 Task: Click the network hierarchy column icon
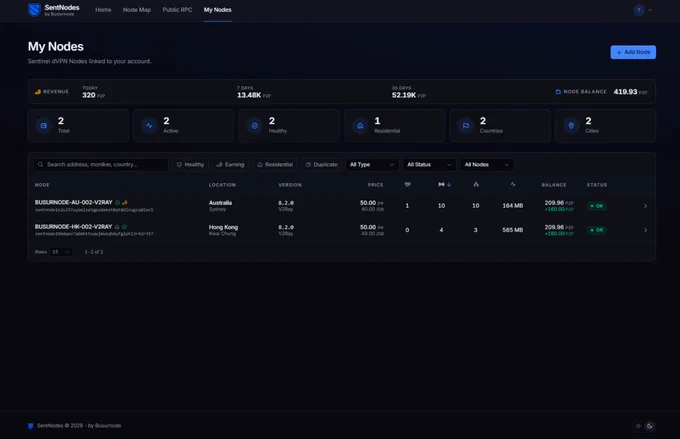coord(476,184)
